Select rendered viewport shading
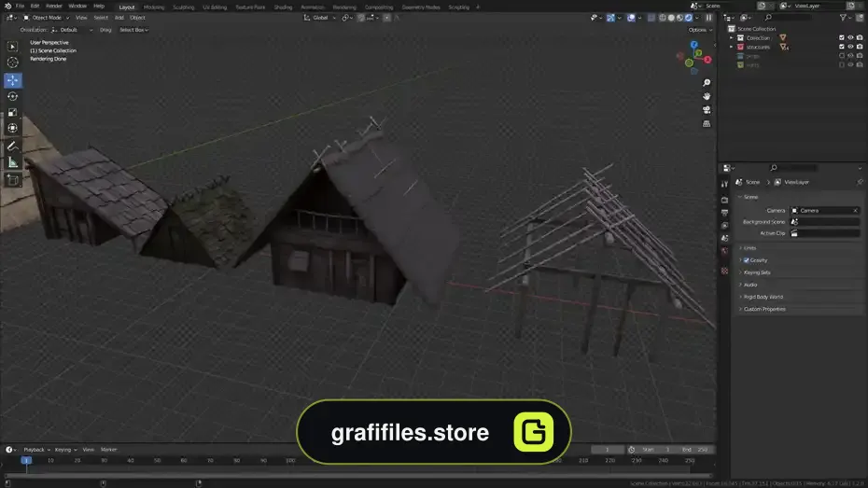The width and height of the screenshot is (868, 488). tap(689, 18)
